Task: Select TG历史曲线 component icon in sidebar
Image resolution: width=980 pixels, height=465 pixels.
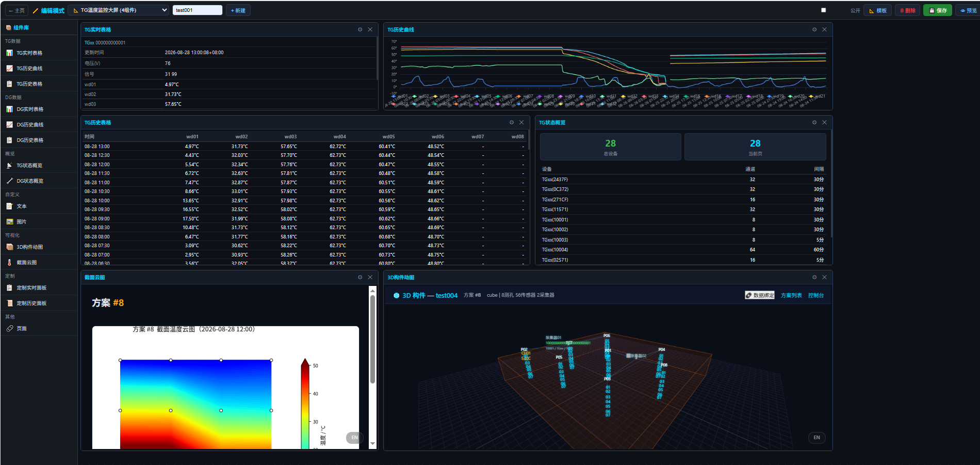Action: pyautogui.click(x=9, y=69)
